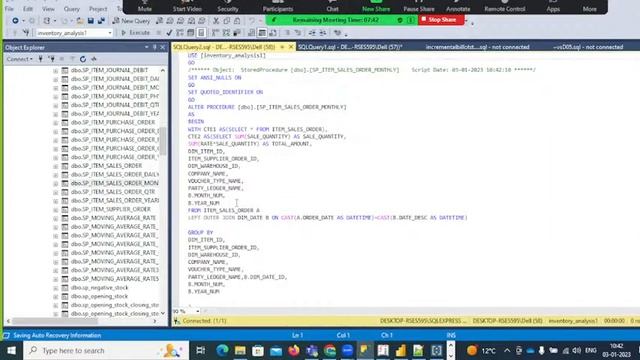Click the Parse checkmark icon

click(169, 33)
